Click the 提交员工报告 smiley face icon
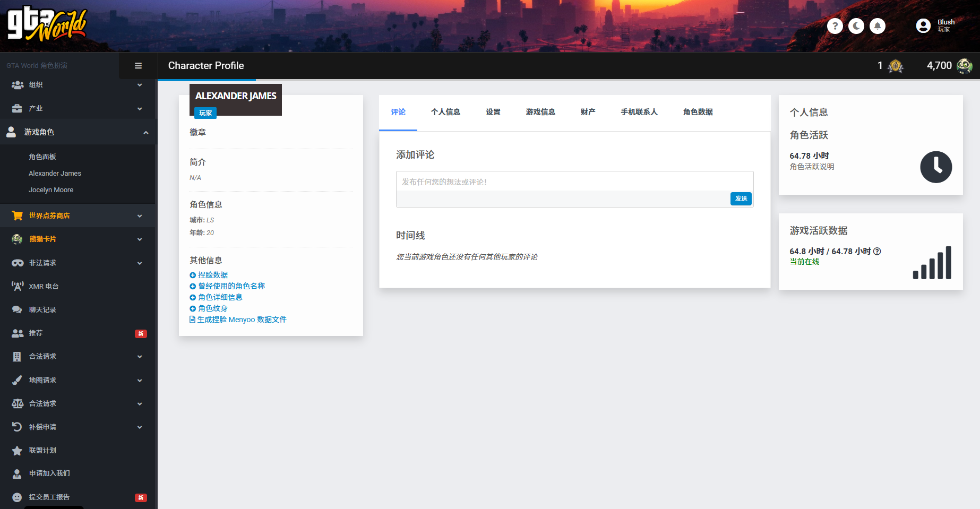 click(17, 497)
